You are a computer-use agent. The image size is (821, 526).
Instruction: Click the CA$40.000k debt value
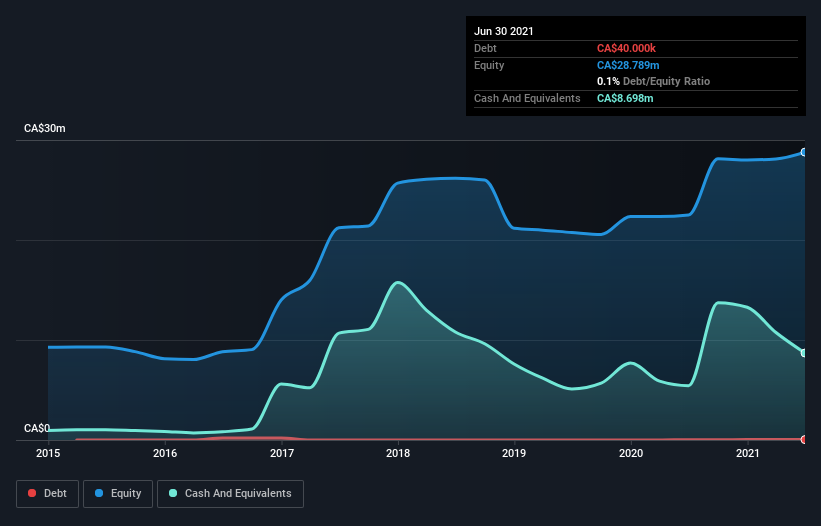click(x=626, y=48)
